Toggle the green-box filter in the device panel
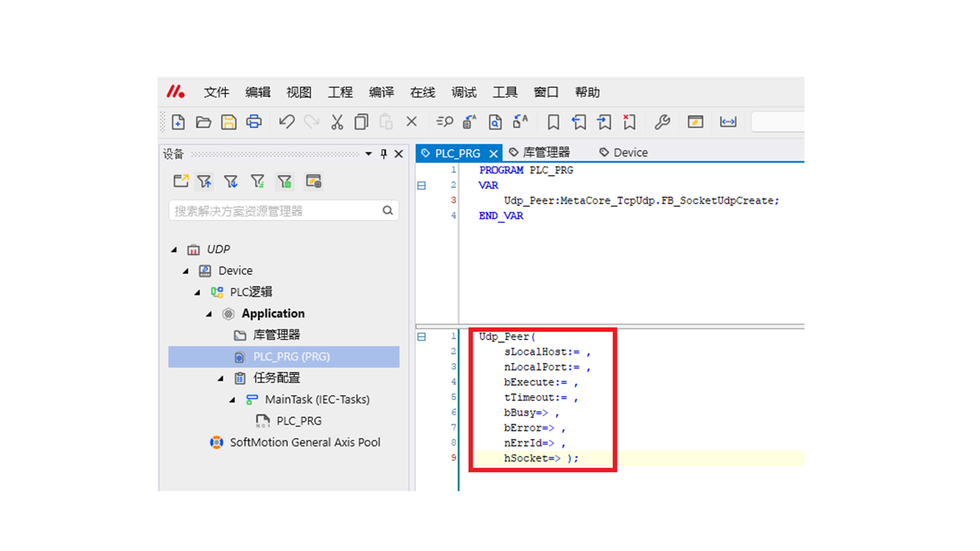This screenshot has width=980, height=551. pos(284,181)
